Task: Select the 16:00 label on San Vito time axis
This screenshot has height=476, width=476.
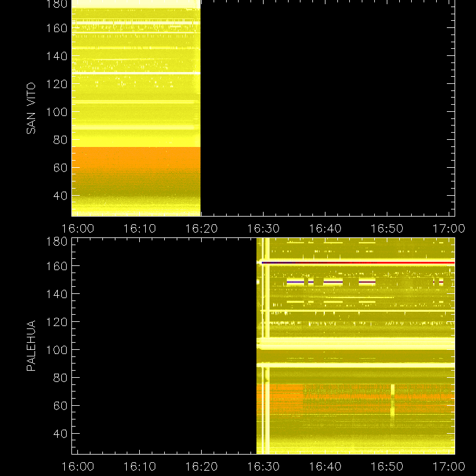Action: pyautogui.click(x=78, y=228)
